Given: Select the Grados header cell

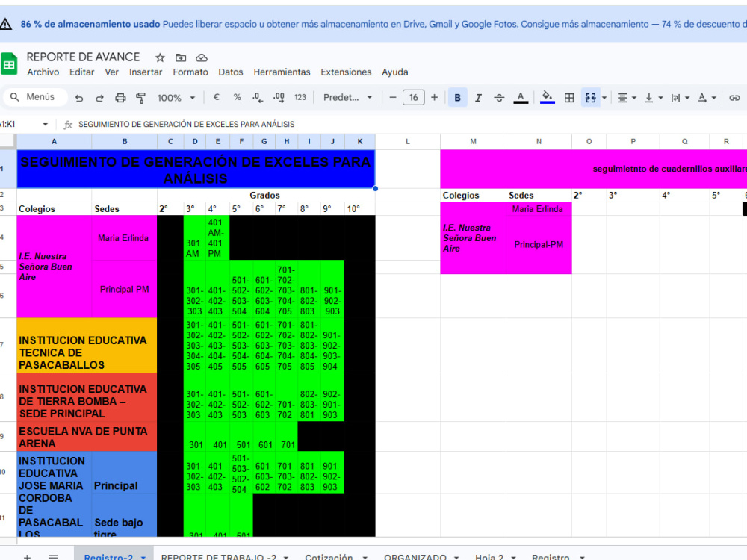Looking at the screenshot, I should point(266,195).
